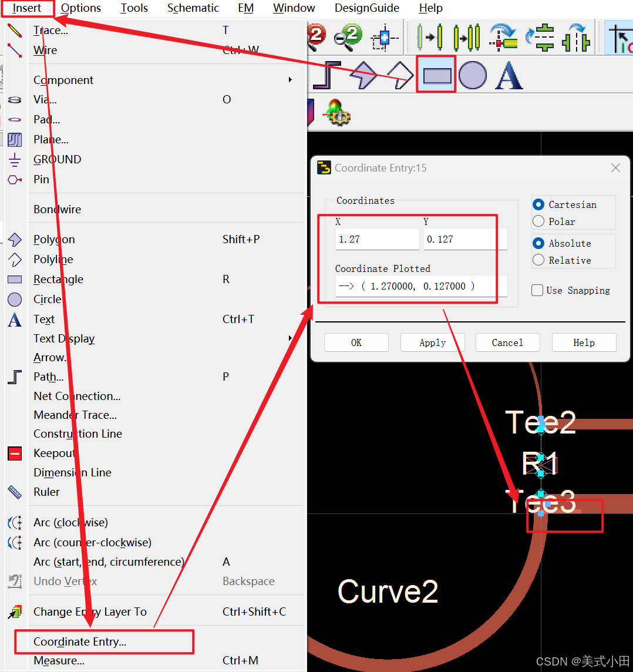Choose Coordinate Entry... from Insert menu

click(x=80, y=641)
